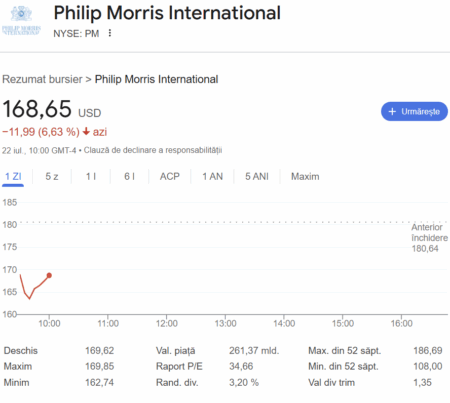
Task: Open the Rezumat bursier breadcrumb link
Action: [42, 79]
